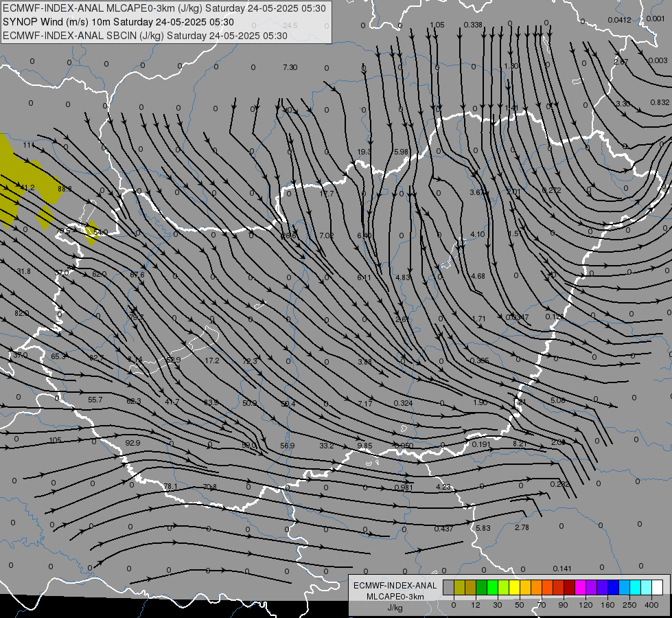Select the cyan legend swatch
The height and width of the screenshot is (618, 672).
(636, 588)
